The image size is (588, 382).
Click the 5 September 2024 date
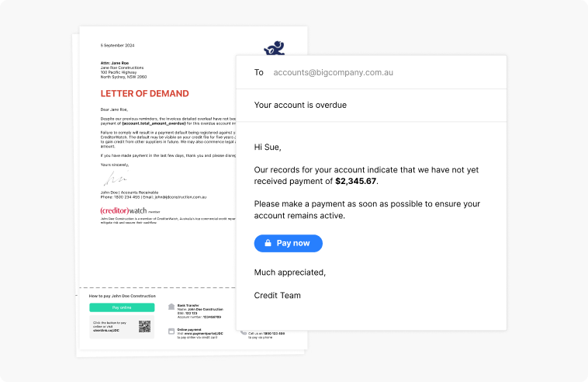tap(117, 46)
